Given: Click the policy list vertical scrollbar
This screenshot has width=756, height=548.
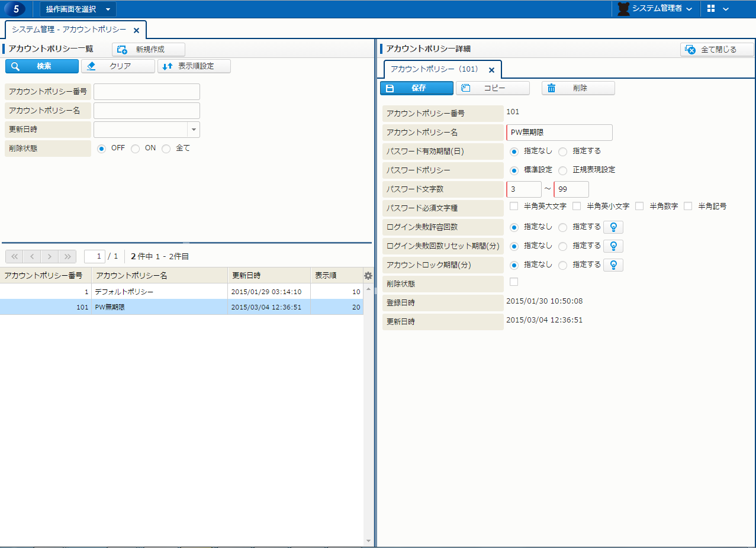Looking at the screenshot, I should (368, 414).
